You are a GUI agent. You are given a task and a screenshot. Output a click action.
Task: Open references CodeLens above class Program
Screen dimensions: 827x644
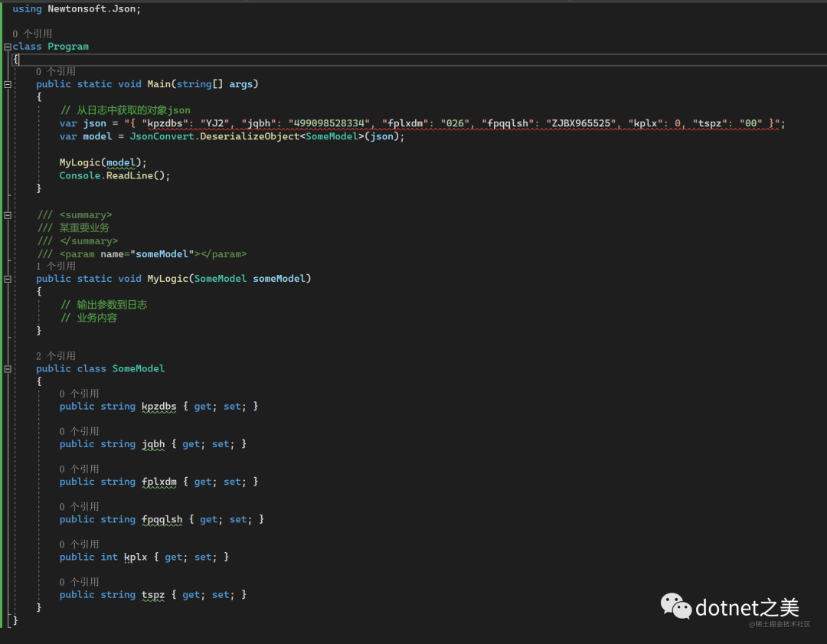[32, 34]
